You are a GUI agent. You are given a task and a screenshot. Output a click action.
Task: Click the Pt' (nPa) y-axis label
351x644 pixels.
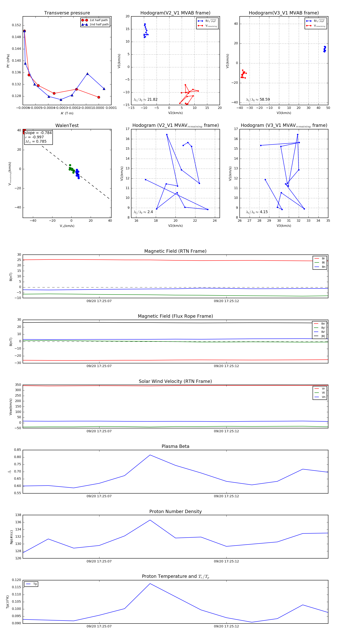click(8, 61)
